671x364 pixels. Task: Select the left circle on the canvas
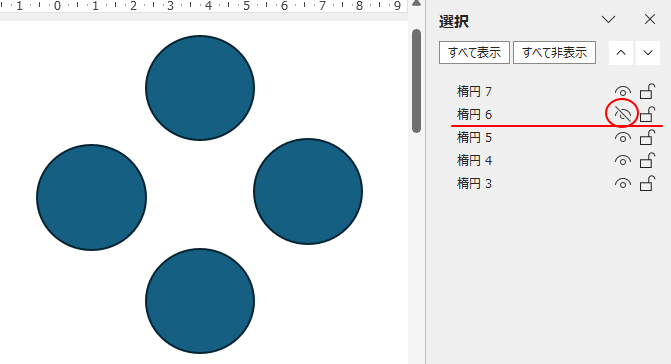pos(92,197)
